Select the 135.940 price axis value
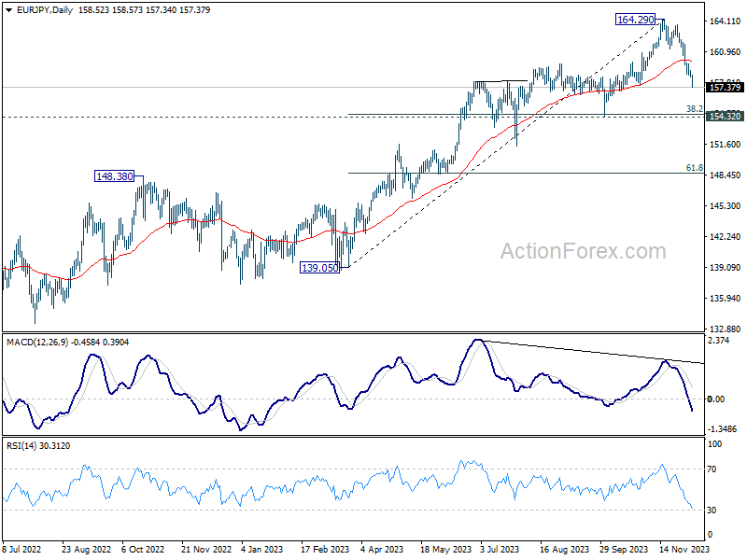This screenshot has height=560, width=747. coord(726,298)
